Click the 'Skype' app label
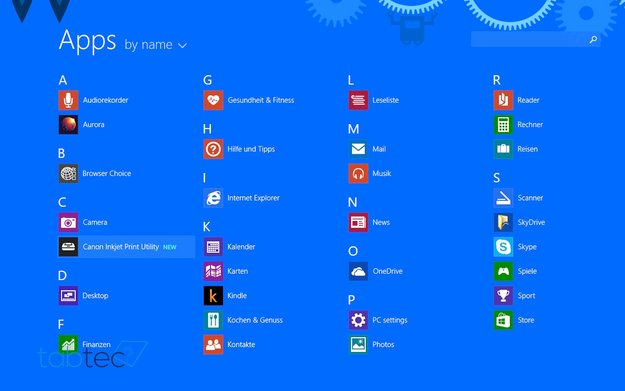Viewport: 625px width, 391px height. 527,247
